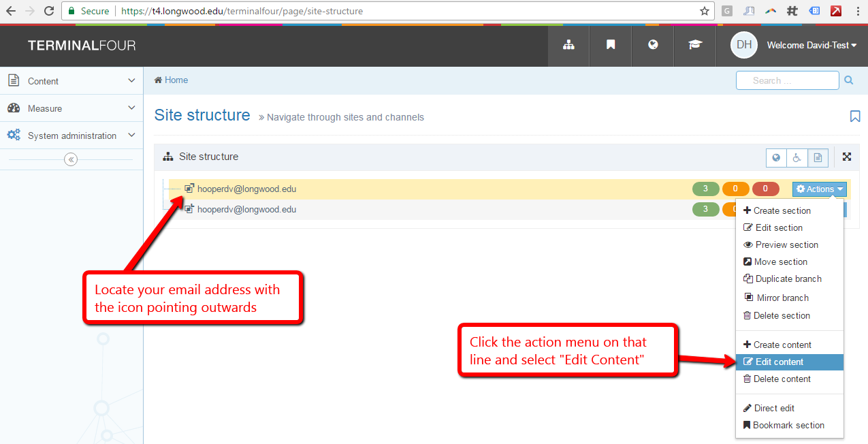Open the site structure icon in header
The height and width of the screenshot is (444, 868).
point(568,45)
